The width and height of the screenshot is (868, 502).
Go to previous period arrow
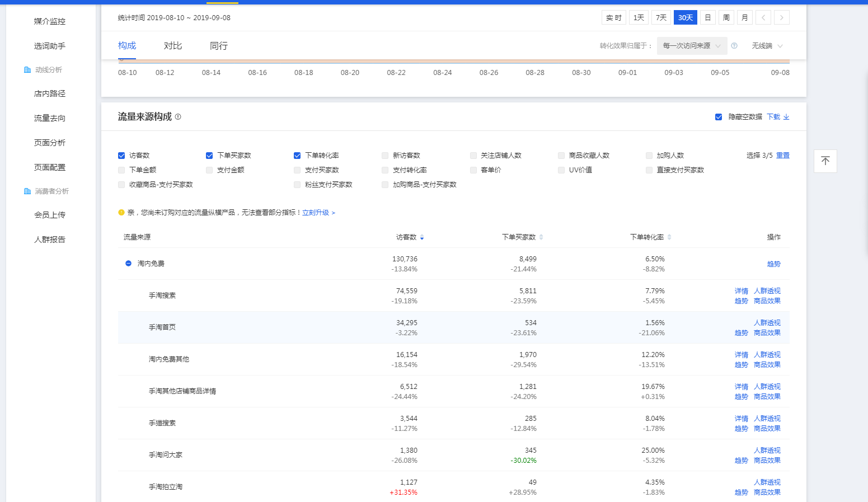pos(763,18)
